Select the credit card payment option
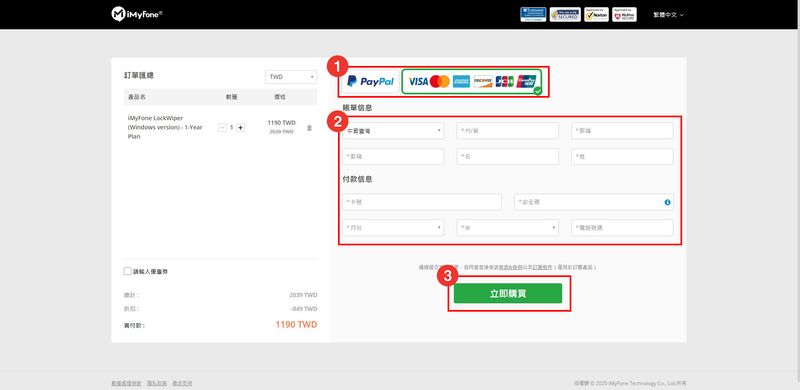 pos(472,82)
